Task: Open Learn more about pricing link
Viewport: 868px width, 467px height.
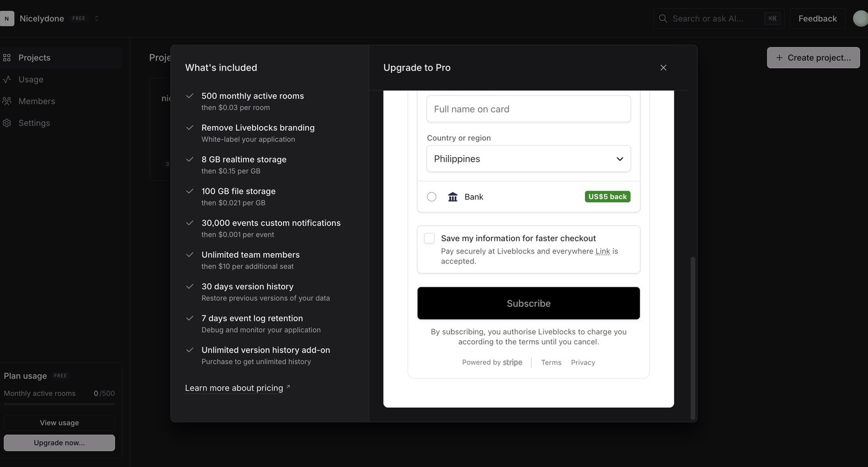Action: tap(234, 388)
